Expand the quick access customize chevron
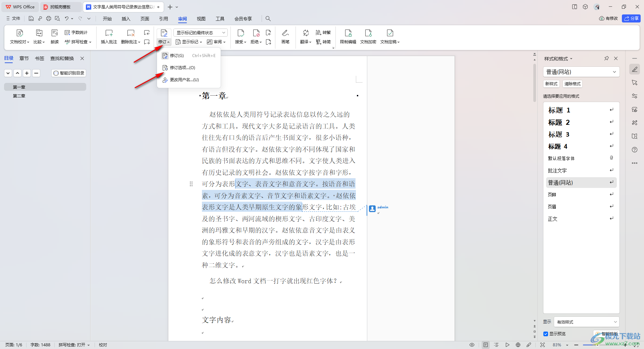This screenshot has width=644, height=349. 89,18
